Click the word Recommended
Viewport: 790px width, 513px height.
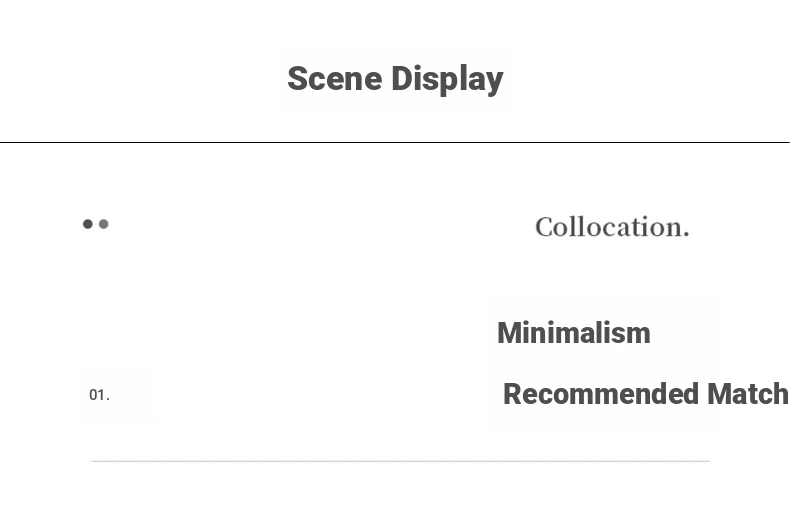click(x=601, y=394)
